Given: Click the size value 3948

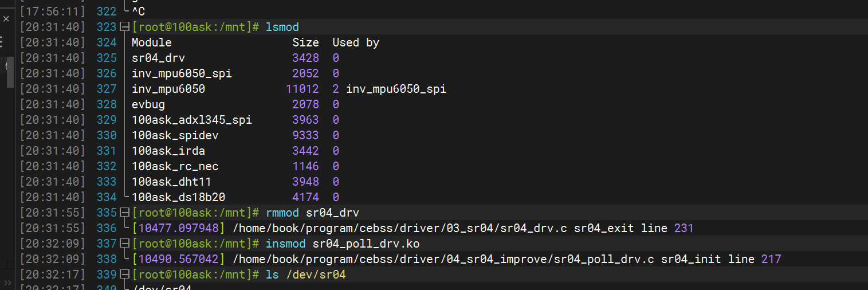Looking at the screenshot, I should pos(305,182).
